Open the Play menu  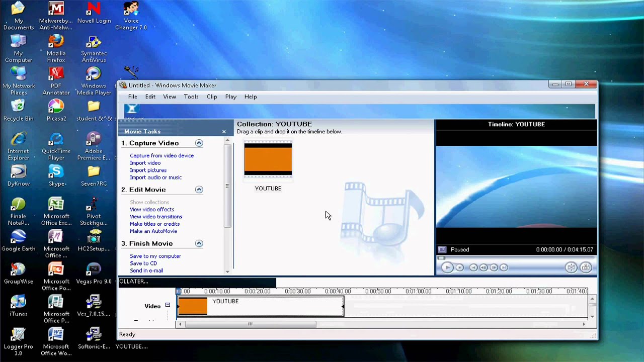tap(231, 97)
